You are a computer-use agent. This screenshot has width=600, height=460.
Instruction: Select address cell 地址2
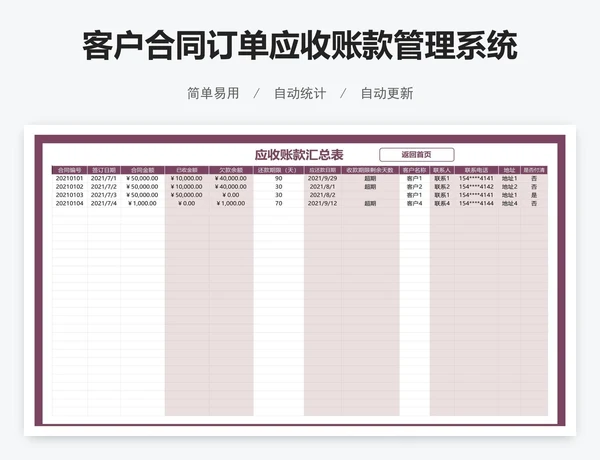(x=509, y=187)
